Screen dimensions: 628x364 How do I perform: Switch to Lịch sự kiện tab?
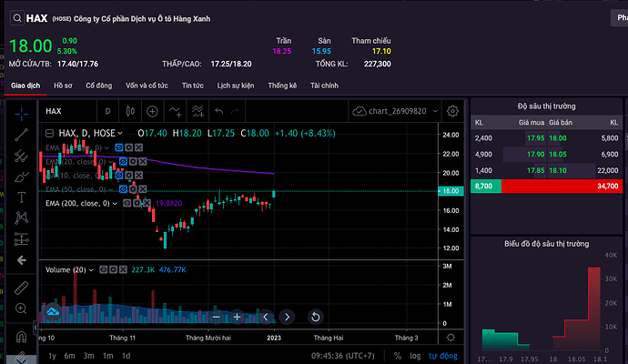[x=236, y=86]
